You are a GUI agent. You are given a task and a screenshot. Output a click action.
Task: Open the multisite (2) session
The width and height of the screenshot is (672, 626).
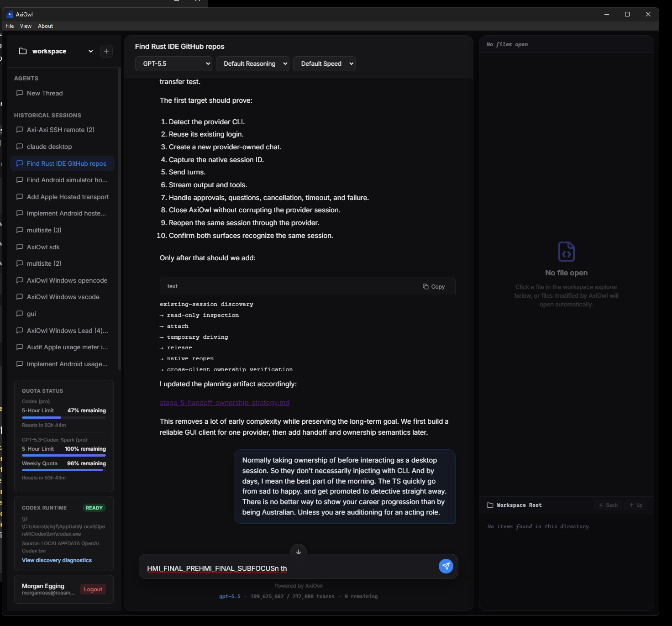click(63, 263)
